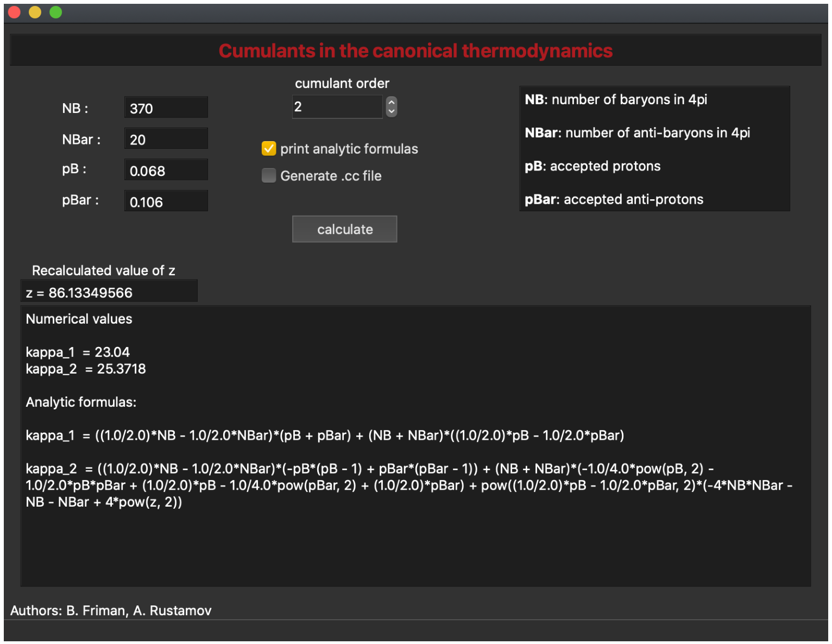Viewport: 832px width, 644px height.
Task: Focus the NBar input field
Action: pyautogui.click(x=166, y=138)
